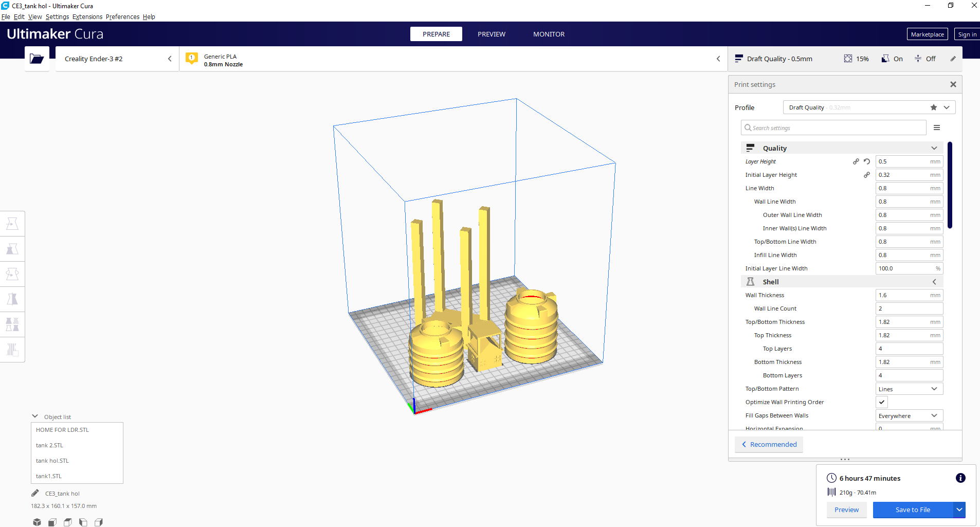The height and width of the screenshot is (527, 980).
Task: Collapse the Object list
Action: pyautogui.click(x=35, y=416)
